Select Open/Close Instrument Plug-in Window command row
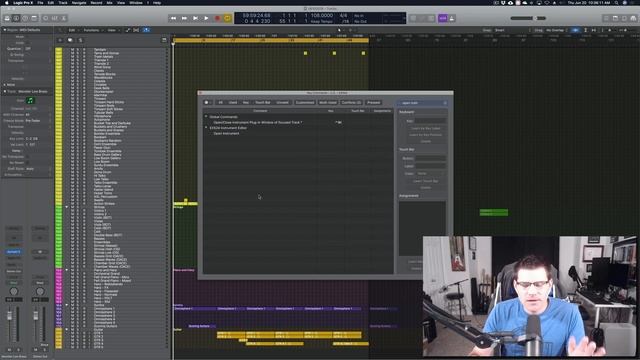 click(x=298, y=122)
